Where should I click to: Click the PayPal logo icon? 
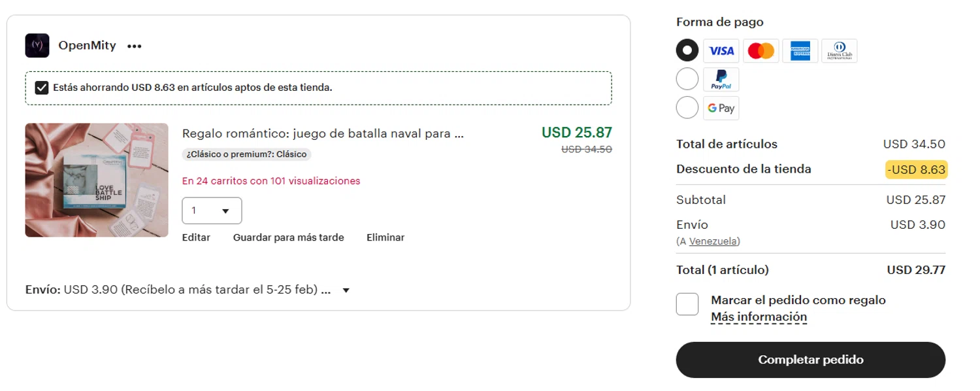click(721, 80)
